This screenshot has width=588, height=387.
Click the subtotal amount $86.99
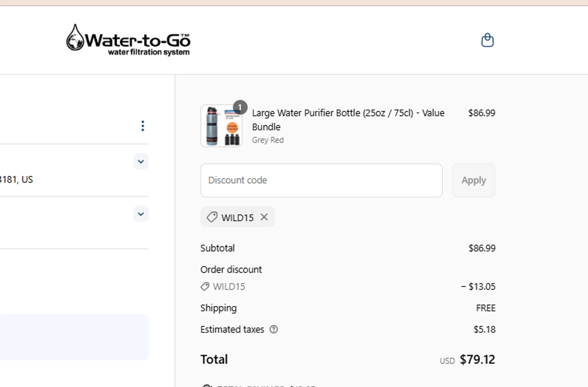click(482, 248)
